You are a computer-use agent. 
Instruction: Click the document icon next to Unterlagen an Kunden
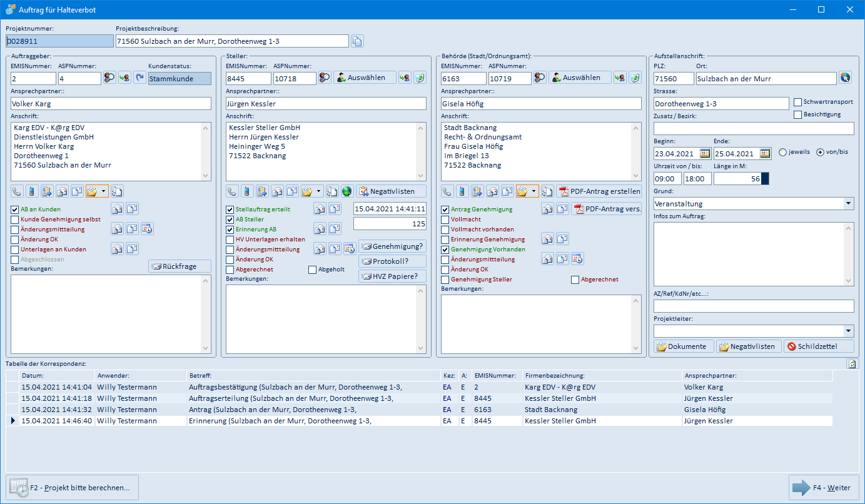click(133, 249)
